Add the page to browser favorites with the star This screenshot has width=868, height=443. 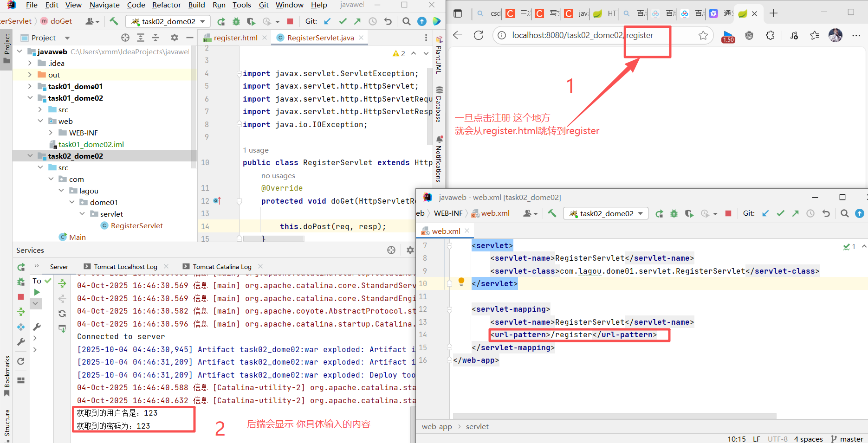pyautogui.click(x=703, y=35)
